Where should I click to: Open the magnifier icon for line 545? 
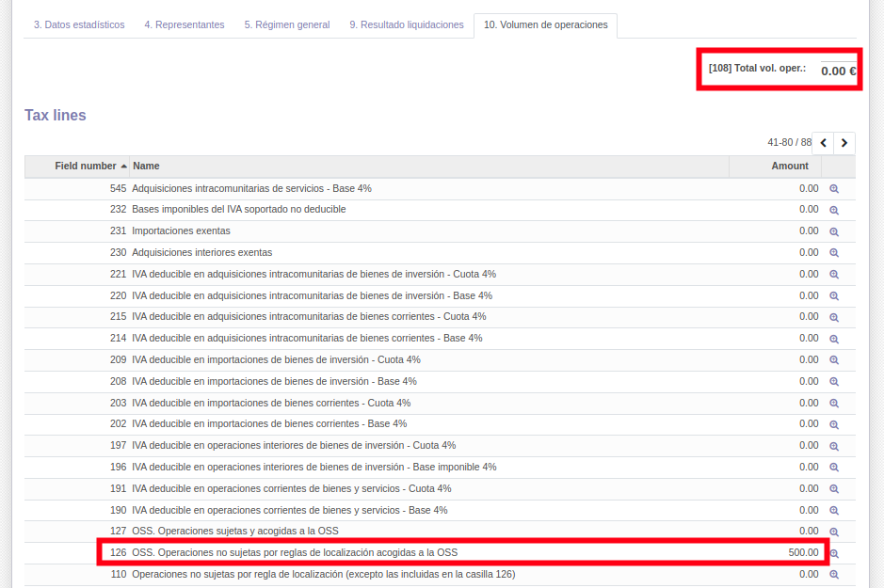832,188
